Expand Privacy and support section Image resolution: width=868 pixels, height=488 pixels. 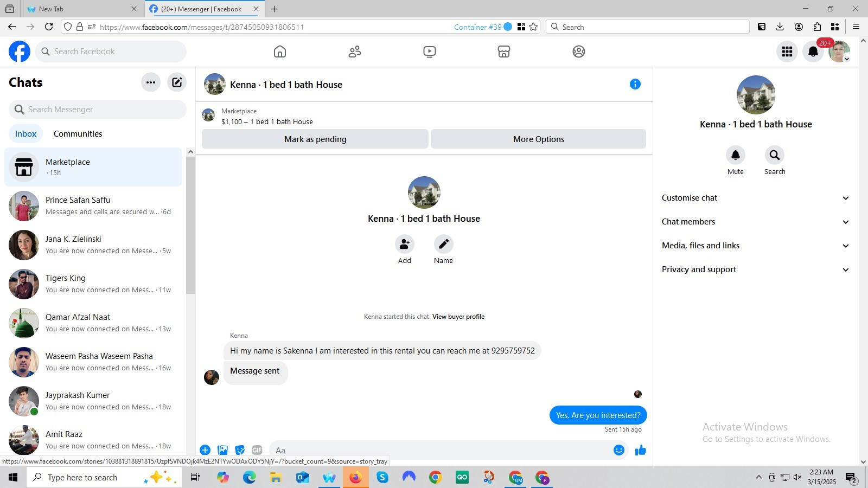point(756,269)
